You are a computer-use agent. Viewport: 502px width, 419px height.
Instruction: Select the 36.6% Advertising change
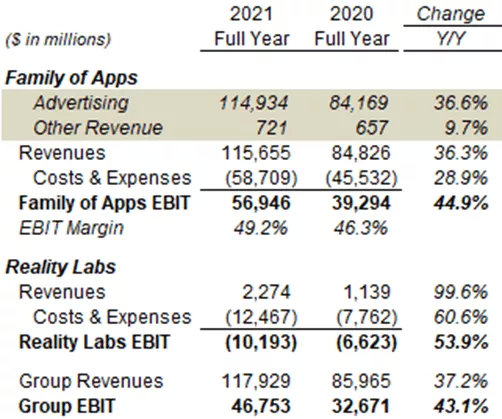coord(461,103)
